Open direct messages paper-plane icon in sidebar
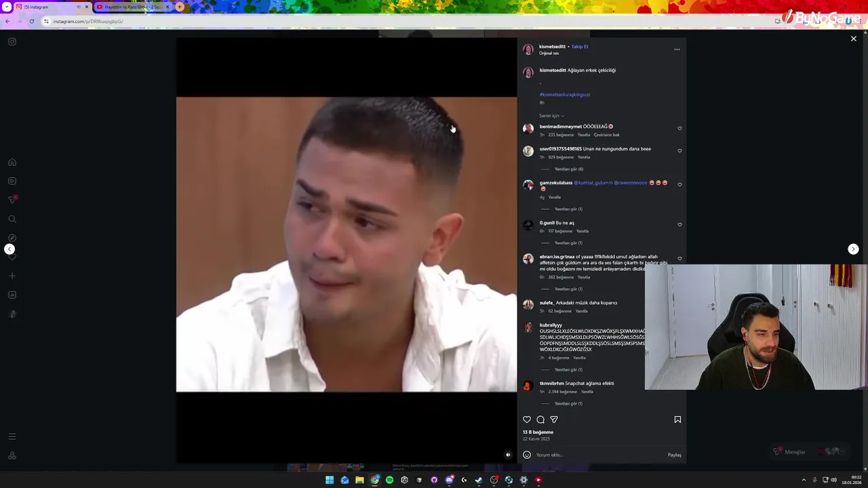Viewport: 868px width, 488px height. click(12, 200)
